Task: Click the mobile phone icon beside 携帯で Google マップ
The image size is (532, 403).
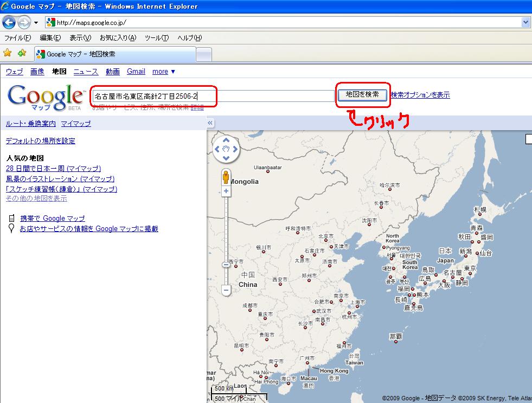Action: (11, 218)
